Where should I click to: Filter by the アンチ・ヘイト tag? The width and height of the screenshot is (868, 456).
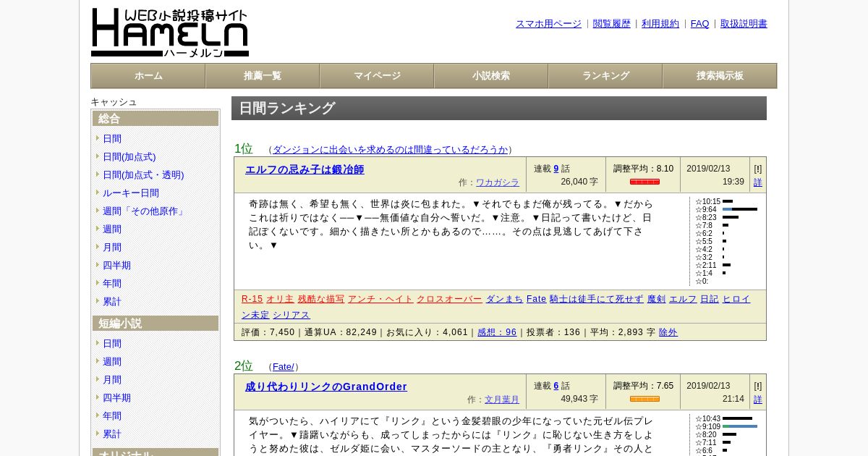pyautogui.click(x=380, y=299)
